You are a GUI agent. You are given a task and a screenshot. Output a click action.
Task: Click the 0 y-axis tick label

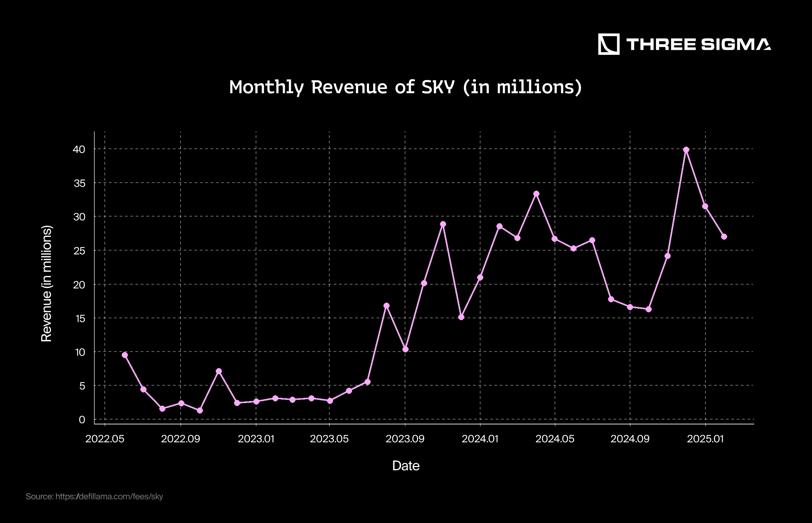[82, 420]
